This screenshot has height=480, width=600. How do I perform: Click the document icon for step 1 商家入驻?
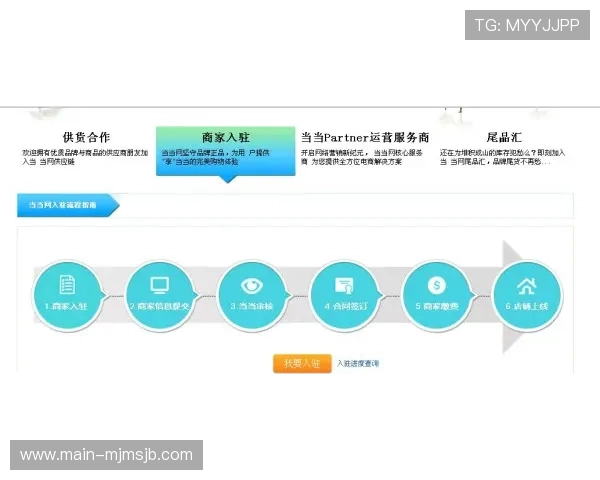point(67,284)
